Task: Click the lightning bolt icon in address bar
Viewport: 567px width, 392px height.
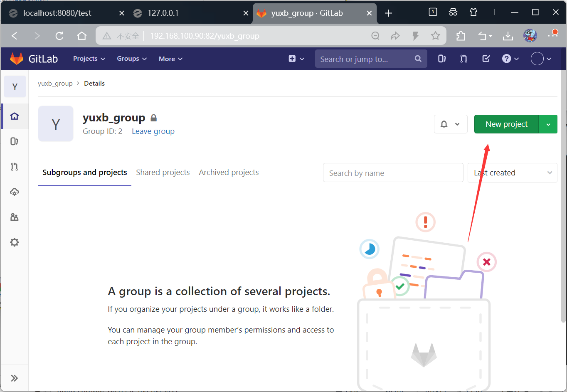Action: coord(415,36)
